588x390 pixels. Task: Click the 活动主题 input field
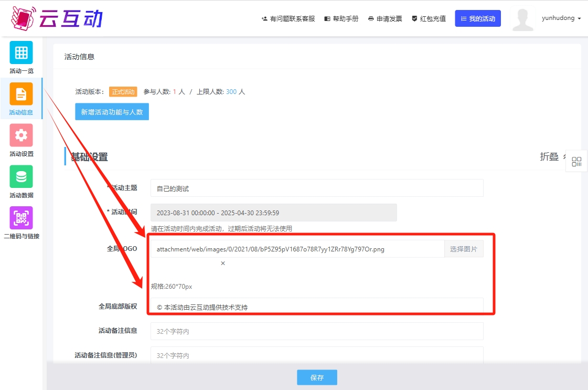click(316, 188)
